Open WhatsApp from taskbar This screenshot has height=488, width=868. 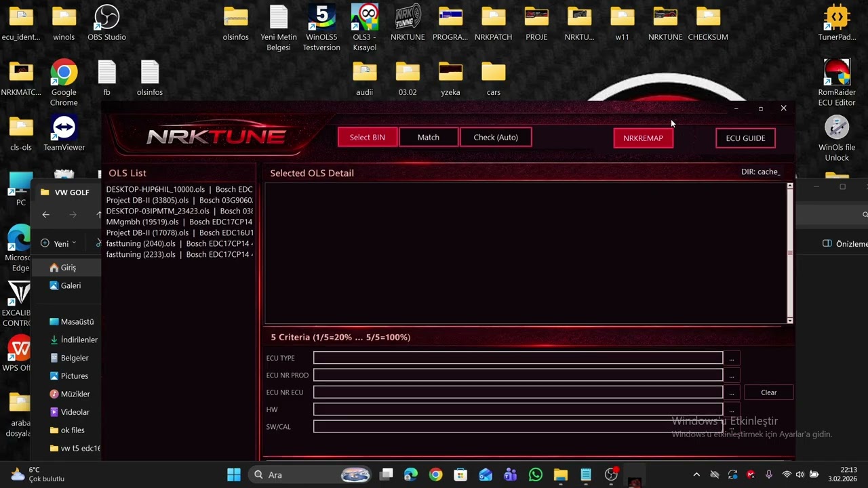(536, 474)
